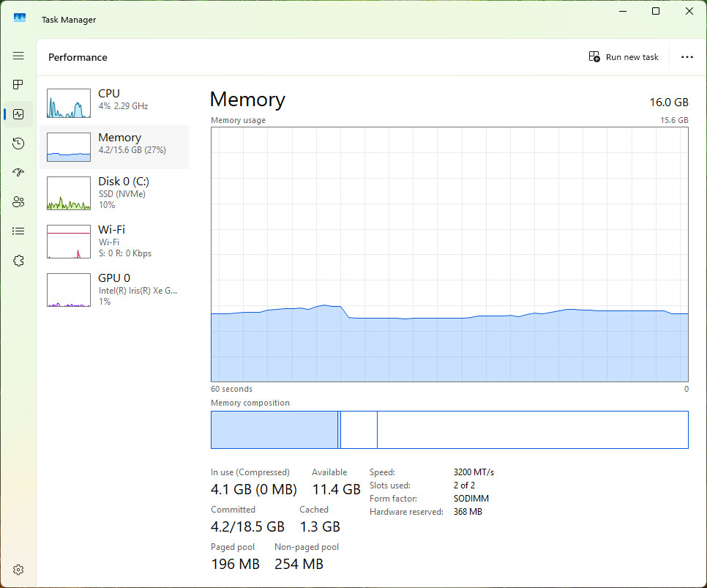This screenshot has width=707, height=588.
Task: Open the Details page icon
Action: point(18,231)
